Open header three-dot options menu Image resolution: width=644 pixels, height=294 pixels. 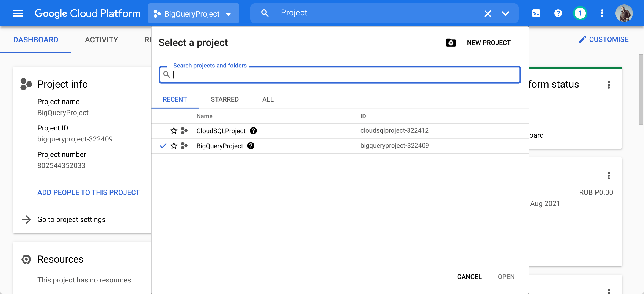(602, 13)
